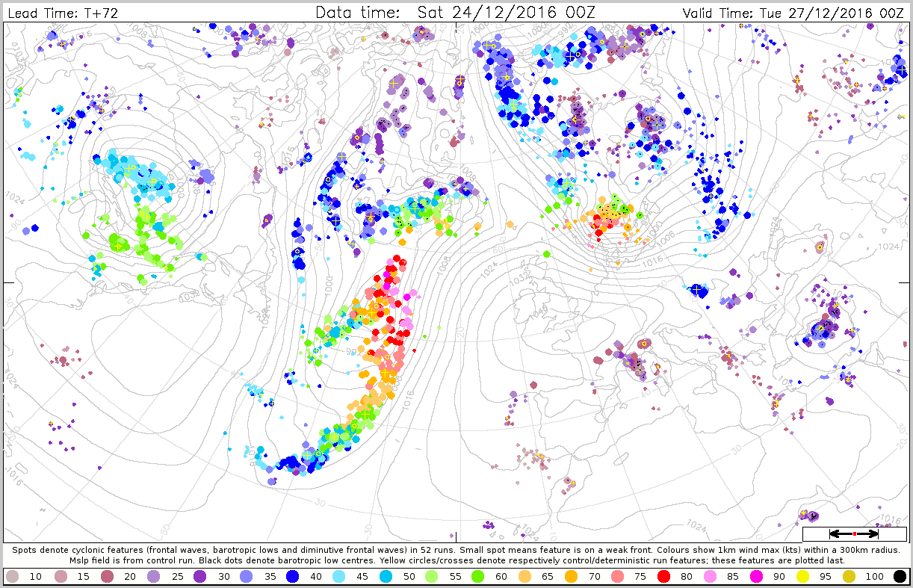Click the legend value 10

[x=36, y=577]
